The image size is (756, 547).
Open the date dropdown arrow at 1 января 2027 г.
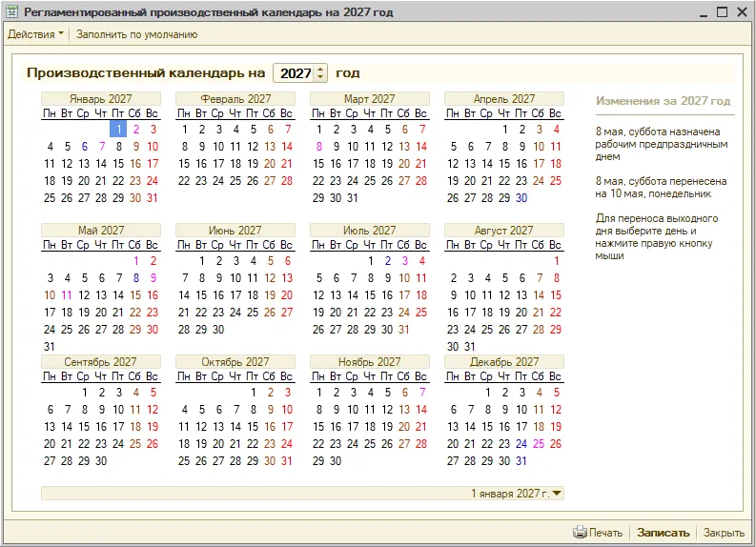click(x=557, y=493)
